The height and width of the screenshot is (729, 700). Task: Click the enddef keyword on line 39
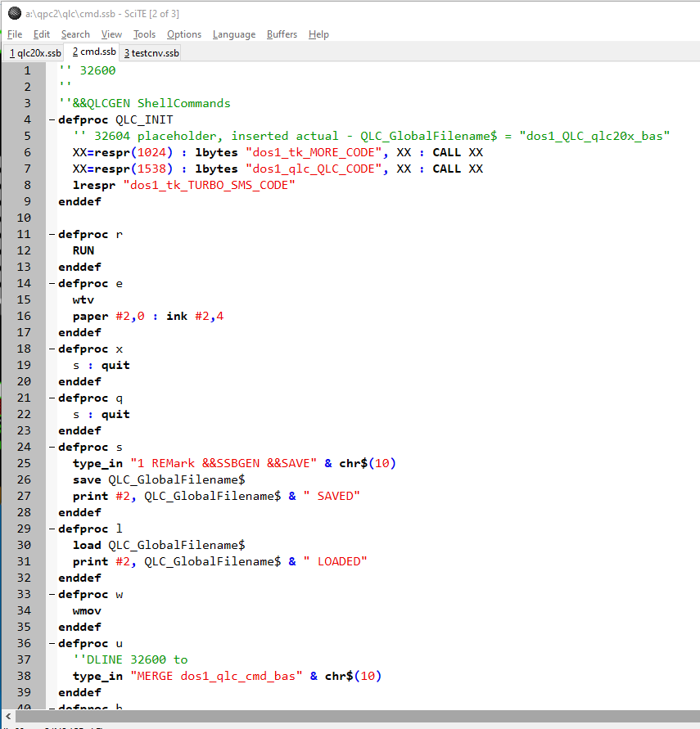click(79, 693)
